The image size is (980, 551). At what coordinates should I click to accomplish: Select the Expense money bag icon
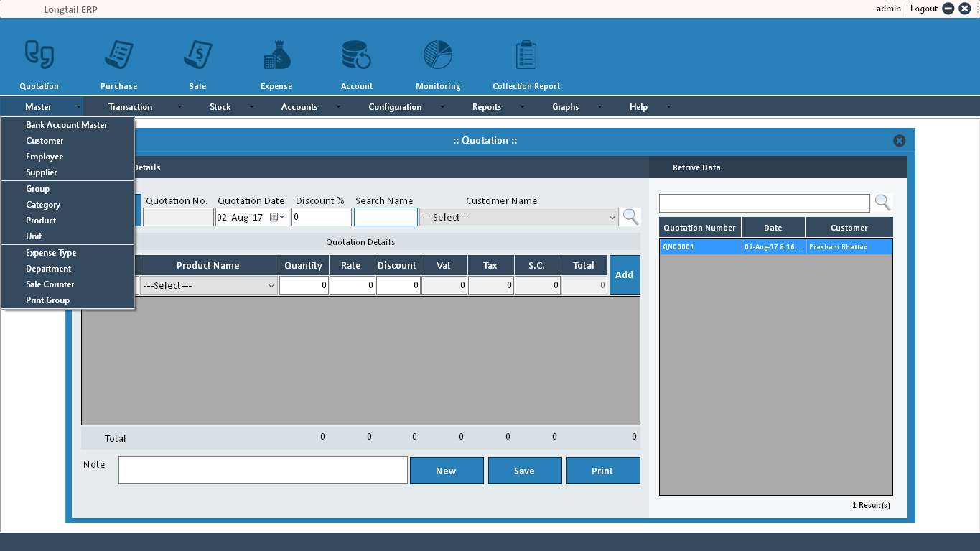pyautogui.click(x=276, y=55)
